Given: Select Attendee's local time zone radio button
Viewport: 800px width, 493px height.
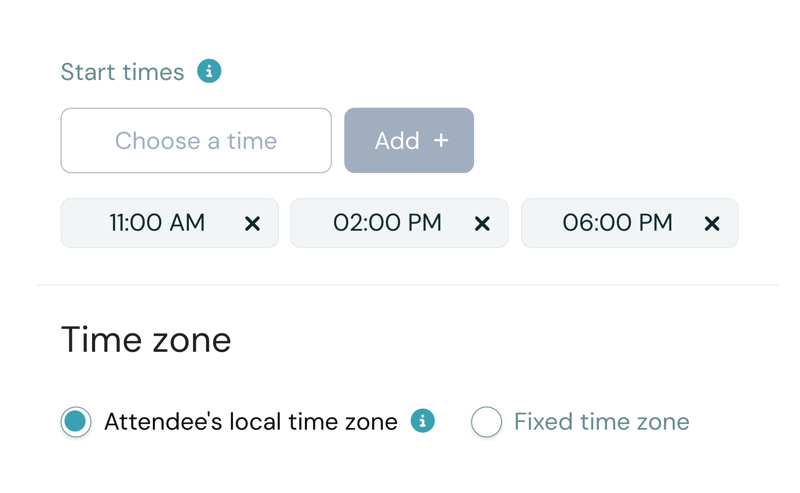Looking at the screenshot, I should coord(76,422).
